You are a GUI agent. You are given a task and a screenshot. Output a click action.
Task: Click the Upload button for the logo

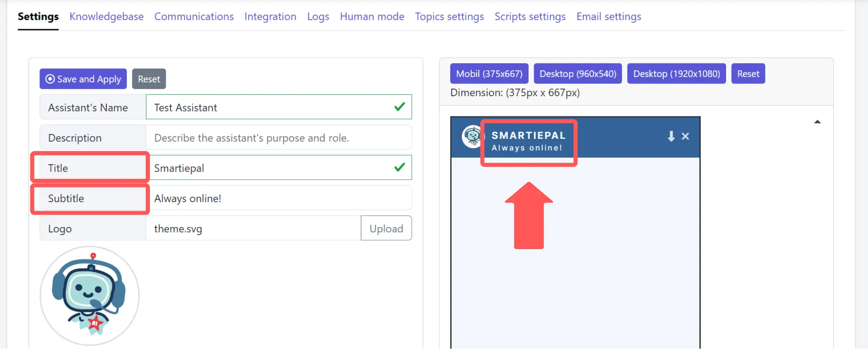point(386,228)
